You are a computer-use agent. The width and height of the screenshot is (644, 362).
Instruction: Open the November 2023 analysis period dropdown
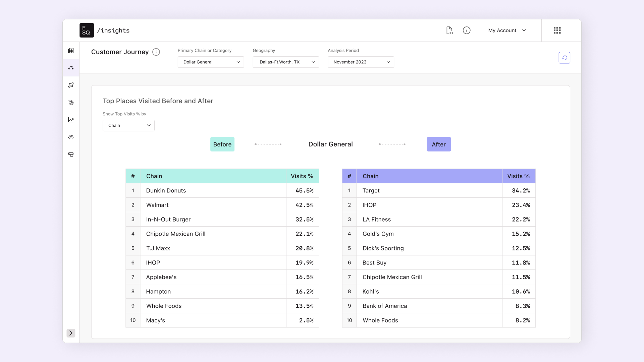[361, 62]
